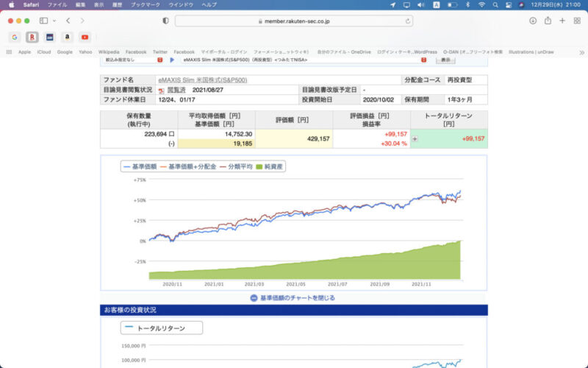Open the ブックマーク menu
588x368 pixels.
coord(145,5)
